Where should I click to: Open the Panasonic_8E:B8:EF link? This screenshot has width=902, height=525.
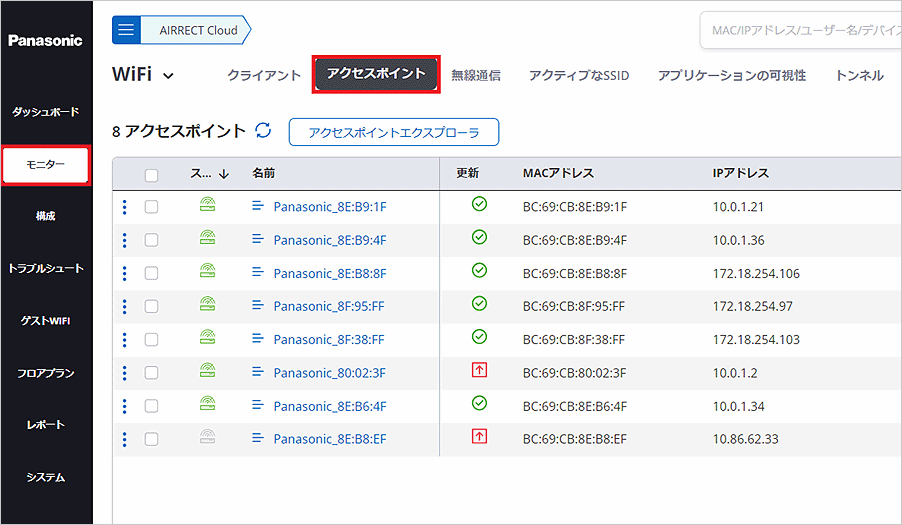point(330,439)
